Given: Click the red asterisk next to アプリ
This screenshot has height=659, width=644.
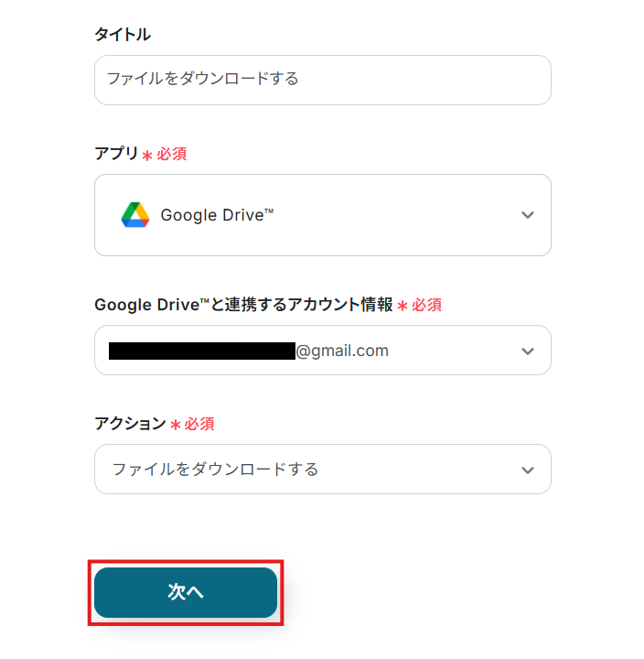Looking at the screenshot, I should tap(147, 156).
